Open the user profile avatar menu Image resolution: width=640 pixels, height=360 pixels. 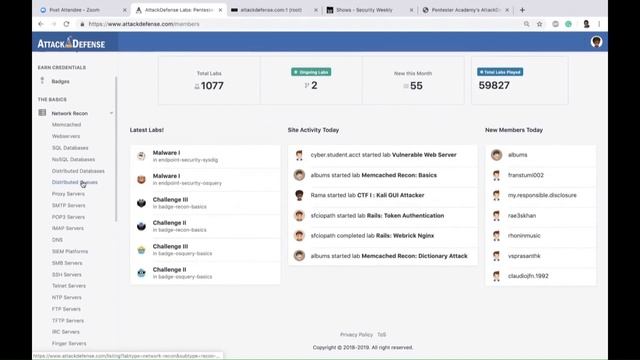(x=596, y=42)
